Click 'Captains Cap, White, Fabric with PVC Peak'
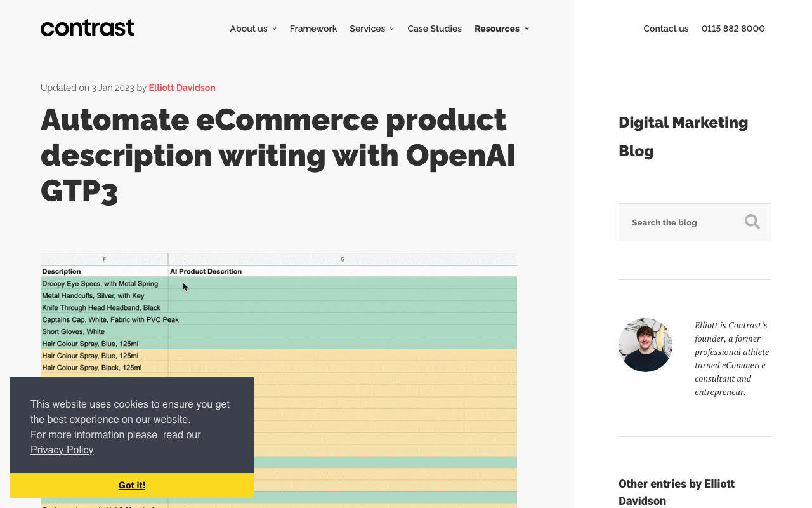 (110, 320)
